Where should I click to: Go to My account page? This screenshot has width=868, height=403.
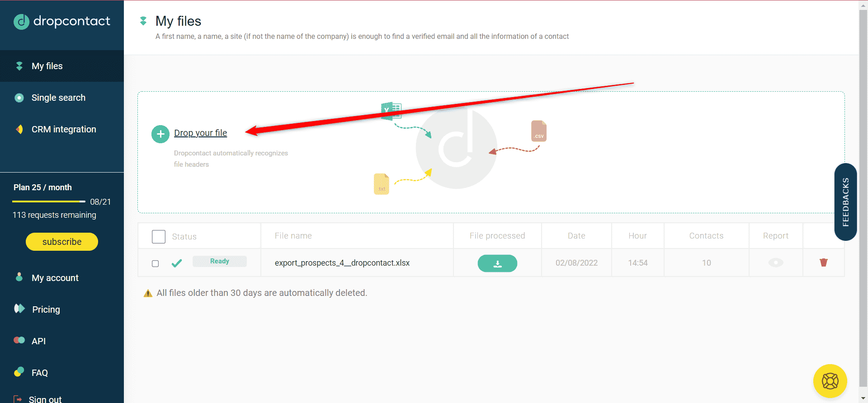point(55,278)
